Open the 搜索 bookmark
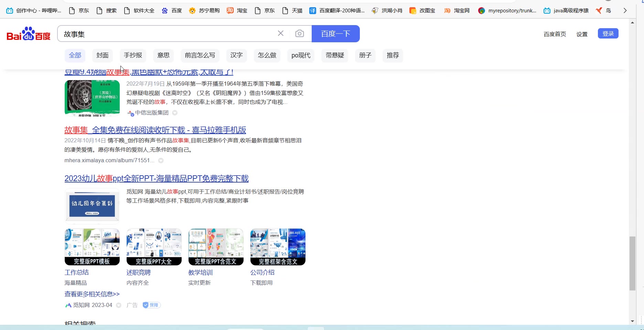 pos(106,11)
